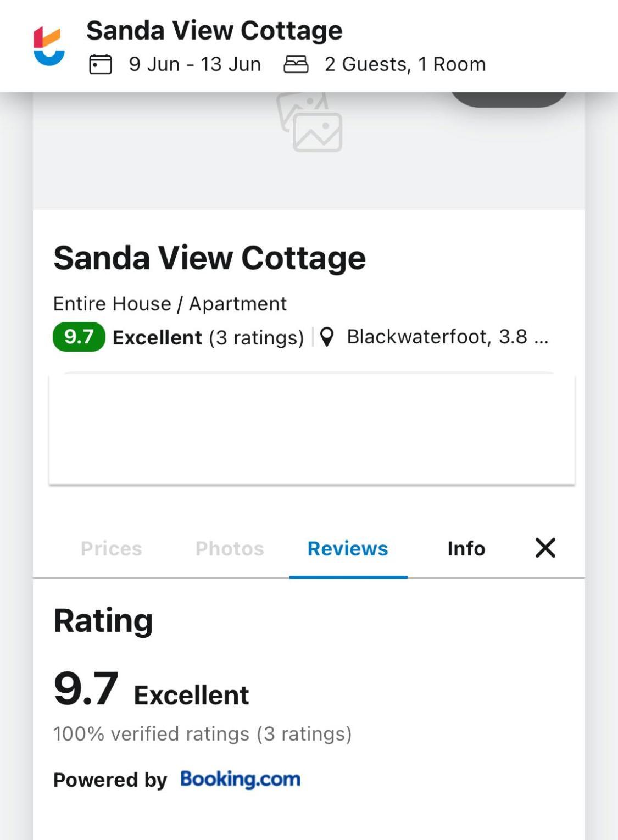Screen dimensions: 618x840
Task: Change dates 9 Jun - 13 Jun
Action: (x=195, y=64)
